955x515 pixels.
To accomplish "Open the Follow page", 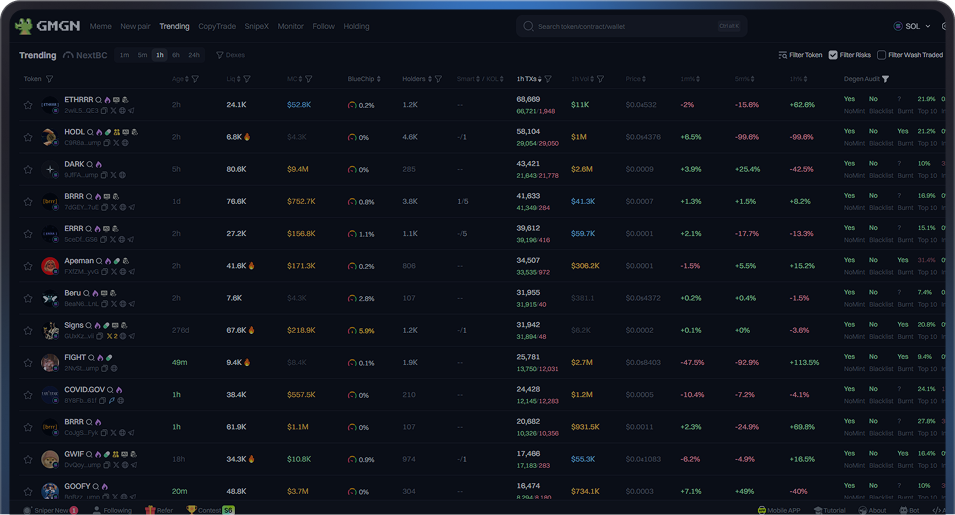I will tap(323, 26).
